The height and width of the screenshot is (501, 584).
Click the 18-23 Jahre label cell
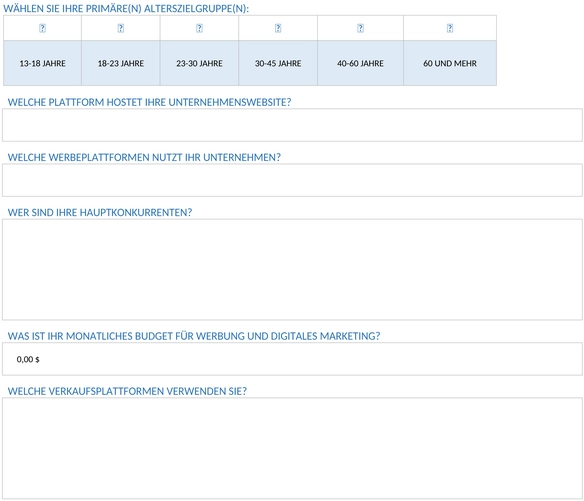click(121, 63)
